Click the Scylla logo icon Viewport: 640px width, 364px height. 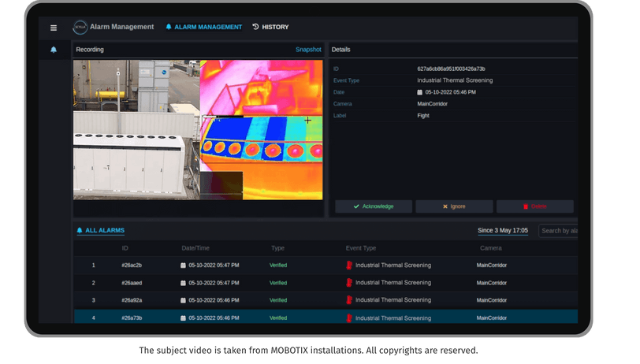(x=80, y=28)
